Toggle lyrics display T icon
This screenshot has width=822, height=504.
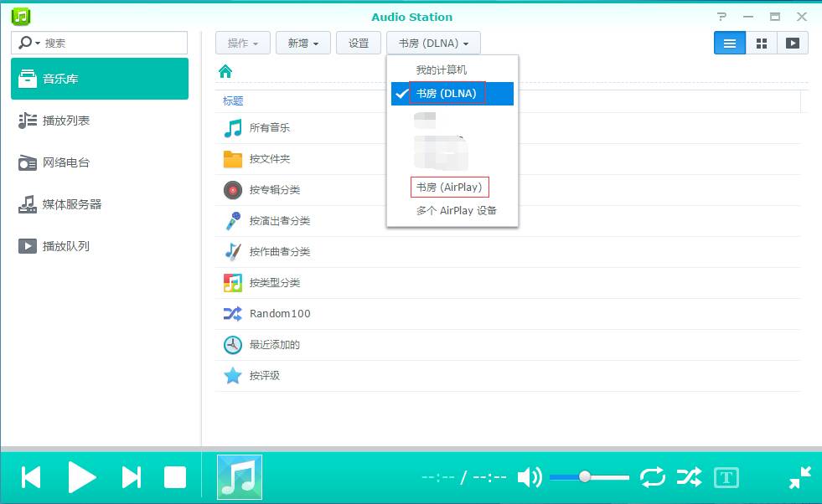[x=726, y=477]
